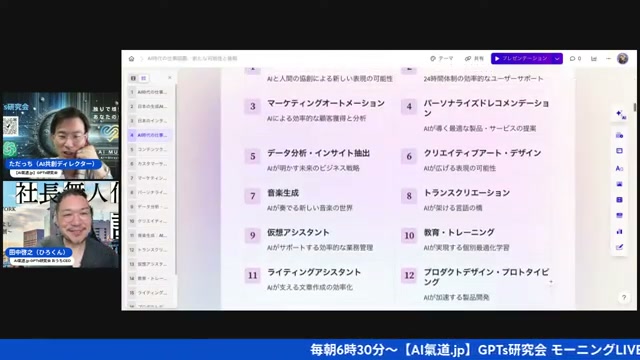Open the layout insert icon
The image size is (640, 360).
(x=619, y=151)
